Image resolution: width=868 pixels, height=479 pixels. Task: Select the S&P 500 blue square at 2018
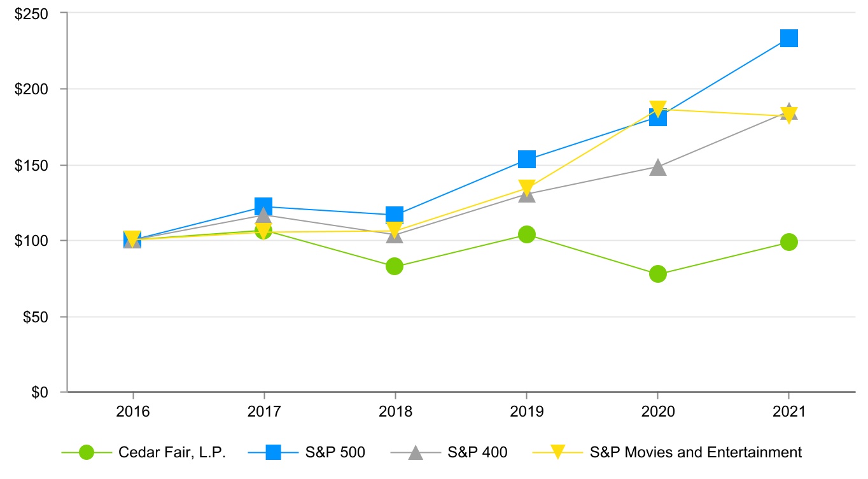395,215
